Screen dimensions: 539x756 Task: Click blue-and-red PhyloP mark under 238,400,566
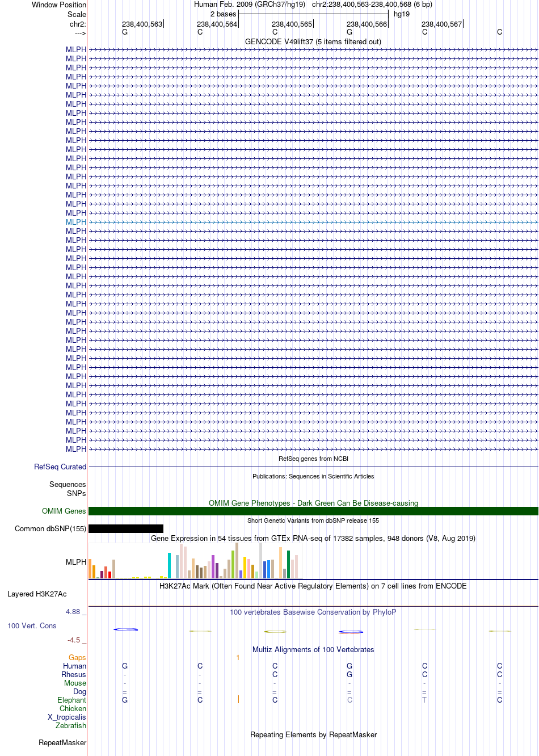(x=351, y=632)
